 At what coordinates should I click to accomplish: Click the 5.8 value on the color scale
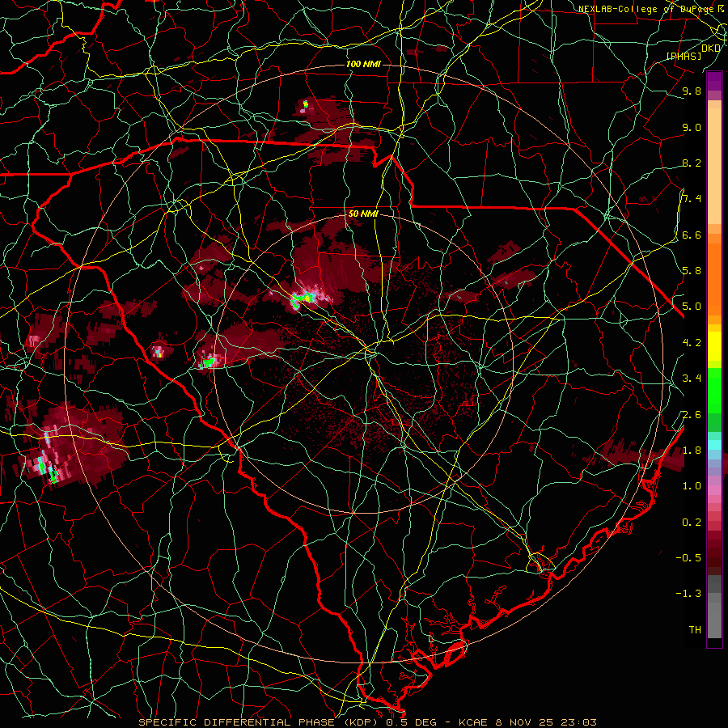click(692, 270)
